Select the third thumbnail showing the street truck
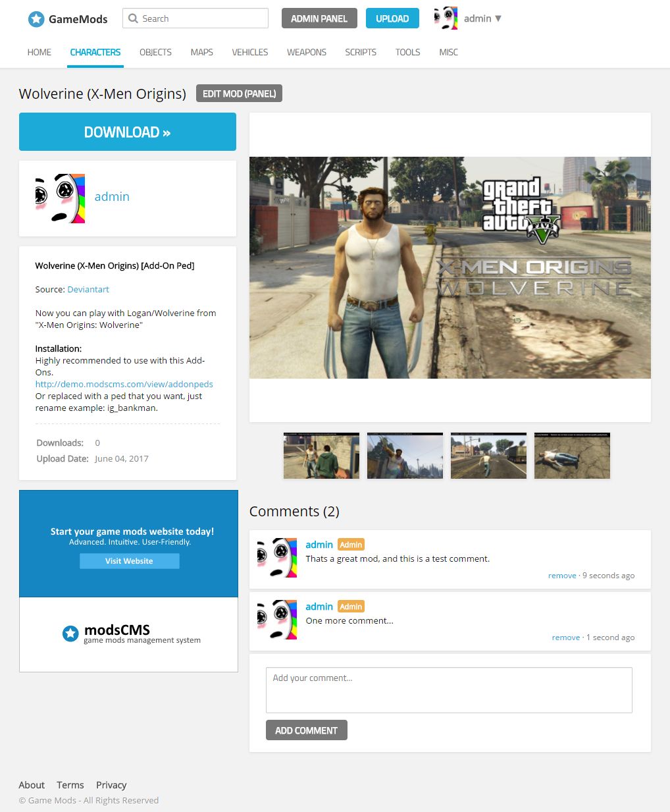This screenshot has width=670, height=812. [489, 456]
